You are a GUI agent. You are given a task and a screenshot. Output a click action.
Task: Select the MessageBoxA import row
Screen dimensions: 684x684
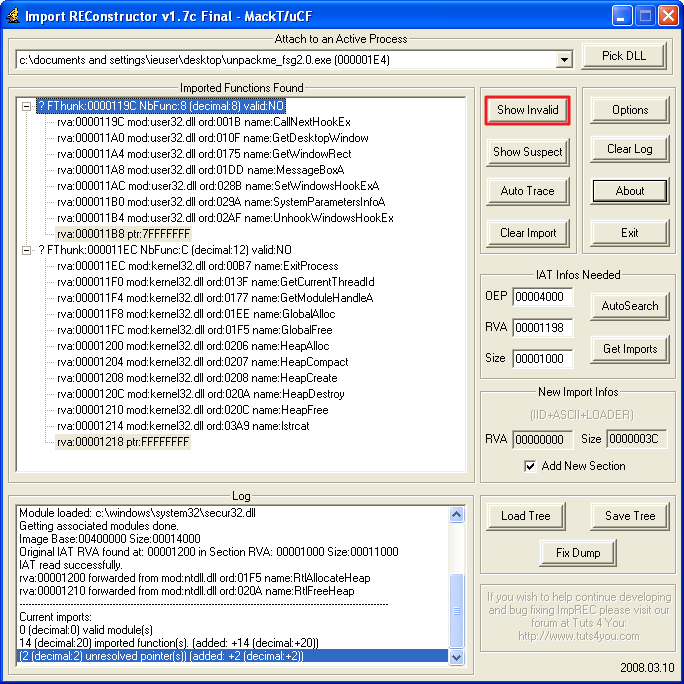(200, 170)
